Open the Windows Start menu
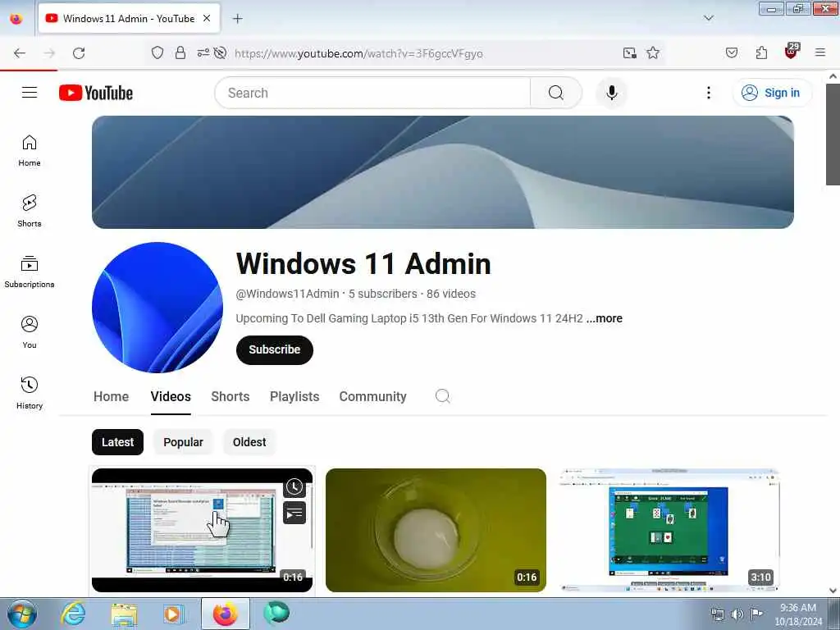The image size is (840, 630). coord(22,614)
